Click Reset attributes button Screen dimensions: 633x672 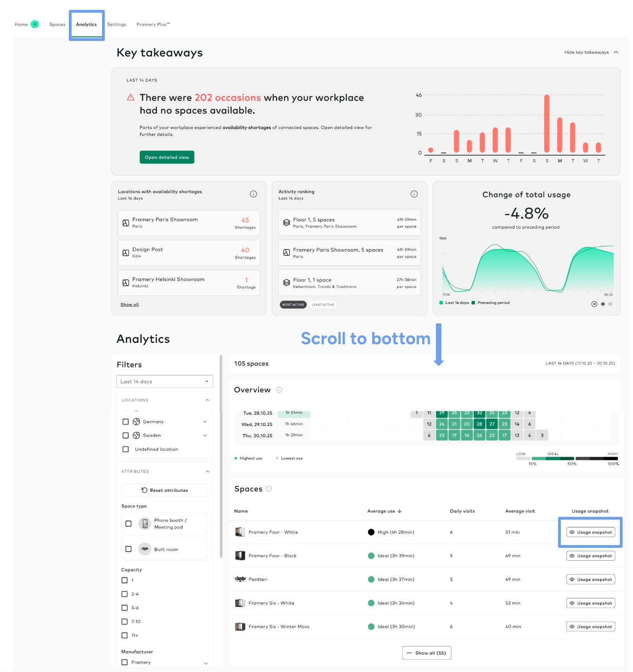(x=165, y=490)
